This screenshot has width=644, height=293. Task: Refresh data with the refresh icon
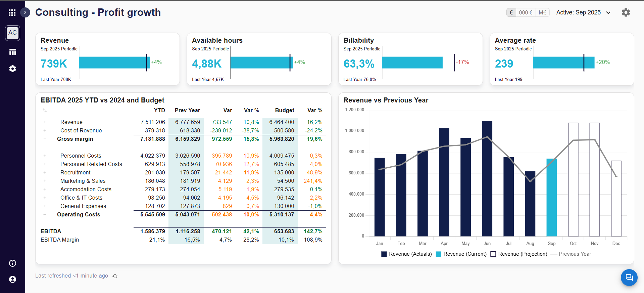pos(115,276)
